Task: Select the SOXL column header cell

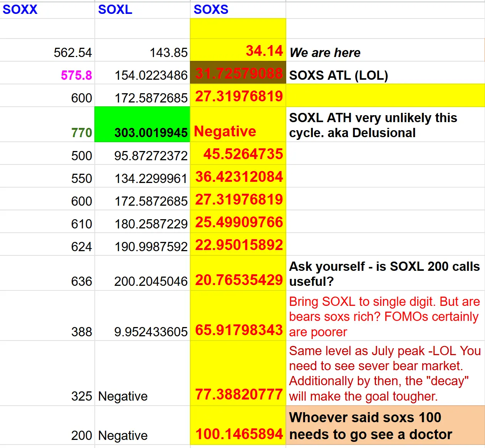Action: 142,10
